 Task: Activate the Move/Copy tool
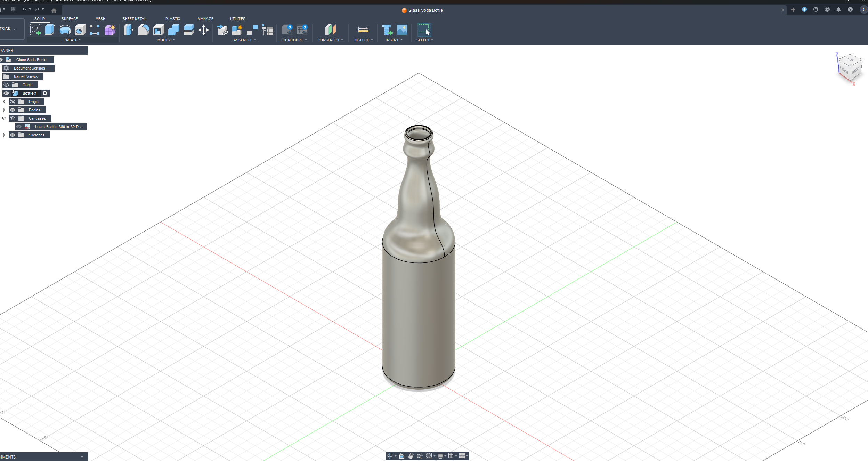pos(204,30)
